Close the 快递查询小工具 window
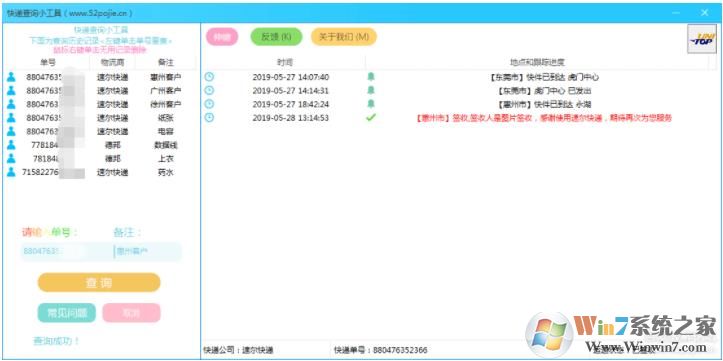Viewport: 723px width, 361px height. tap(705, 13)
